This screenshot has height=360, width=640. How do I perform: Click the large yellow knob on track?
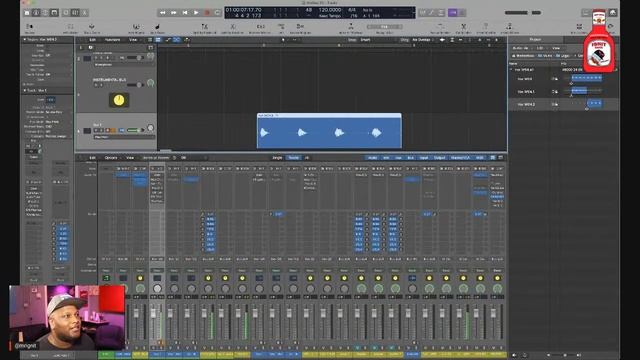click(x=119, y=100)
